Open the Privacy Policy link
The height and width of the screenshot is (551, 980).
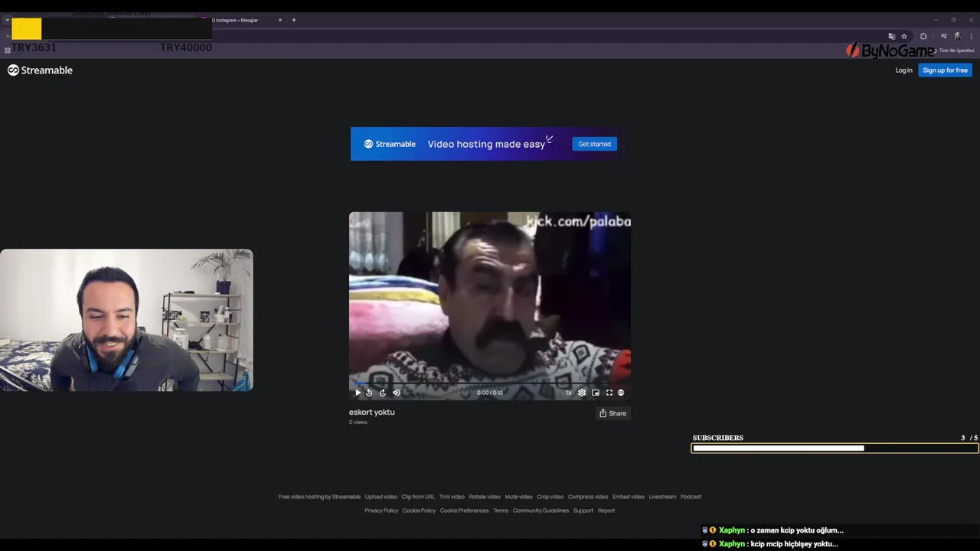click(x=381, y=510)
